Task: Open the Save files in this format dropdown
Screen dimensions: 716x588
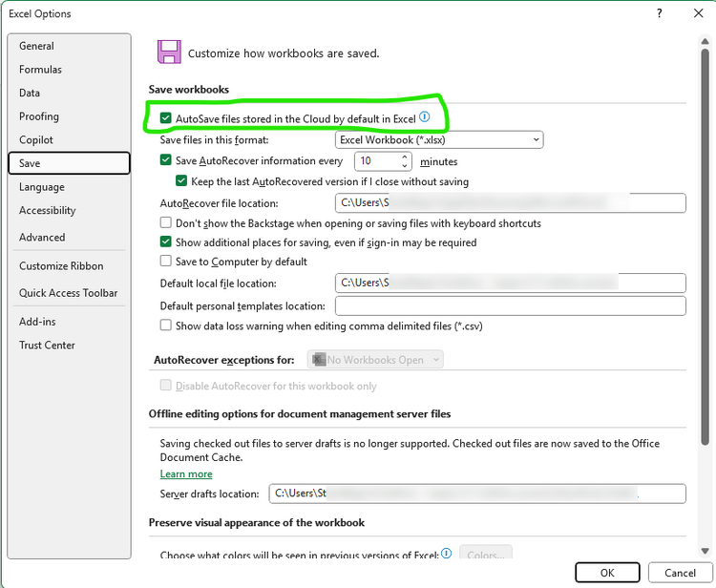Action: point(439,139)
